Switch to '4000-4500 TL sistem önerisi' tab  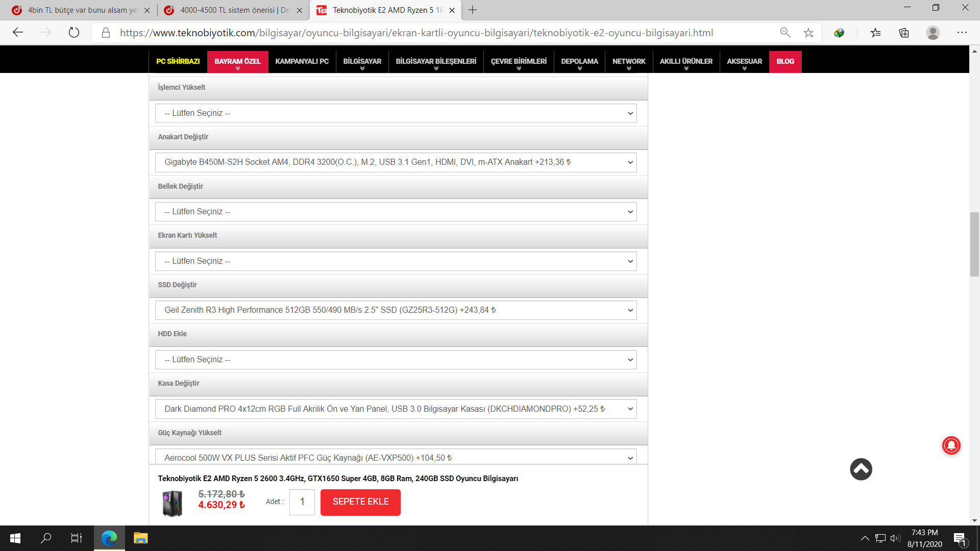pos(233,10)
